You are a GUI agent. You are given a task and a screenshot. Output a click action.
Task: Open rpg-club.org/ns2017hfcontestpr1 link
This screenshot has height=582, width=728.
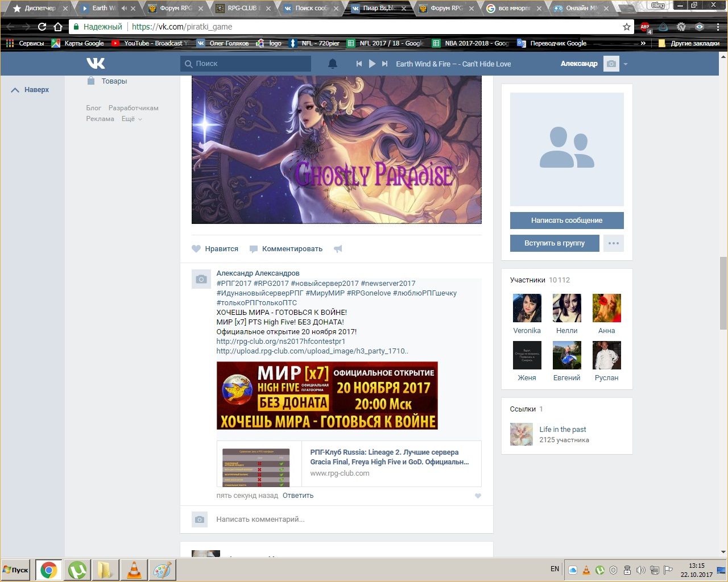click(281, 342)
